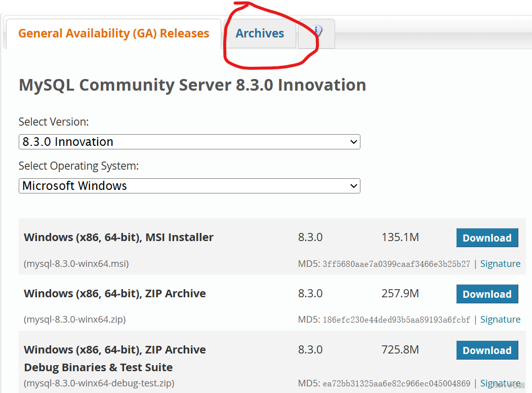This screenshot has width=532, height=393.
Task: Click the 725.8M file size
Action: point(400,349)
